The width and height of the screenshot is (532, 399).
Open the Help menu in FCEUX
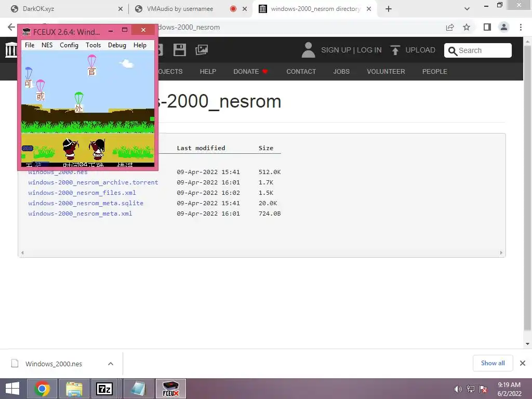click(x=140, y=45)
